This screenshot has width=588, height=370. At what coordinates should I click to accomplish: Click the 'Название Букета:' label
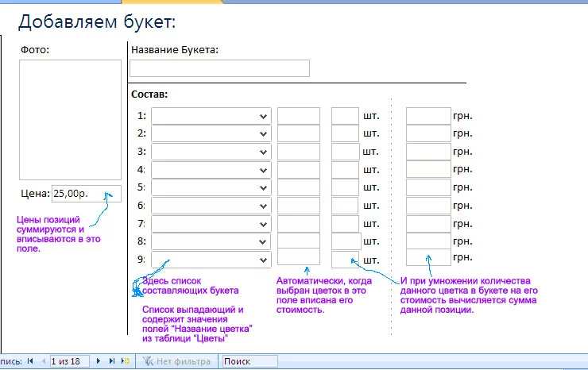175,50
